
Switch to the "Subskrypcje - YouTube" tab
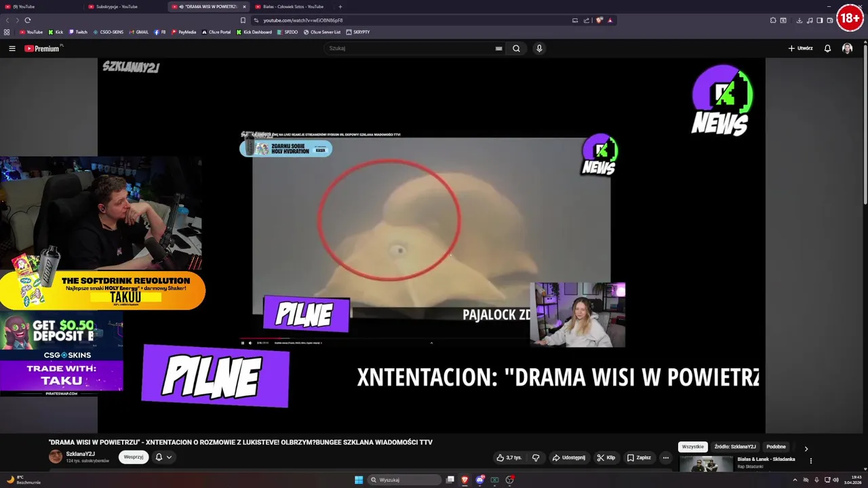point(124,7)
